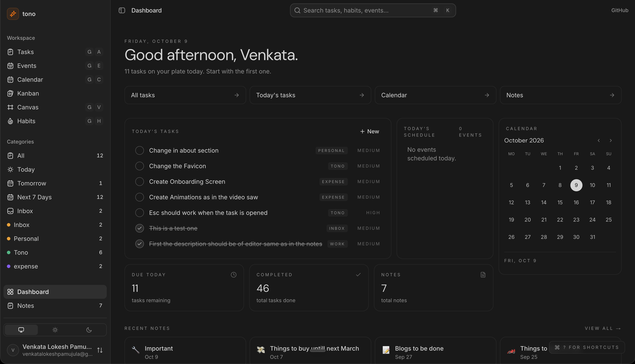Go to previous month in calendar
The width and height of the screenshot is (635, 364).
tap(599, 140)
